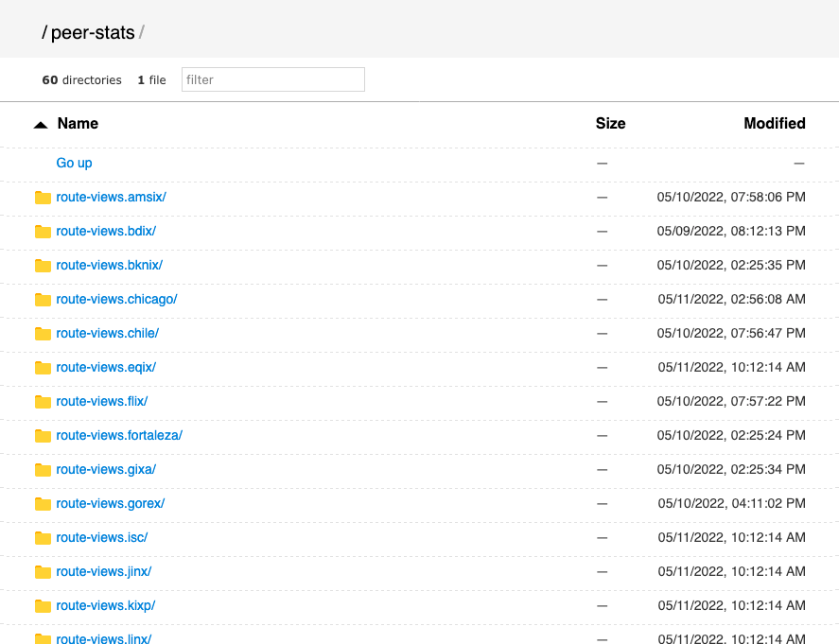Click the leading root slash in breadcrumb
Screen dimensions: 839x644
[x=44, y=33]
